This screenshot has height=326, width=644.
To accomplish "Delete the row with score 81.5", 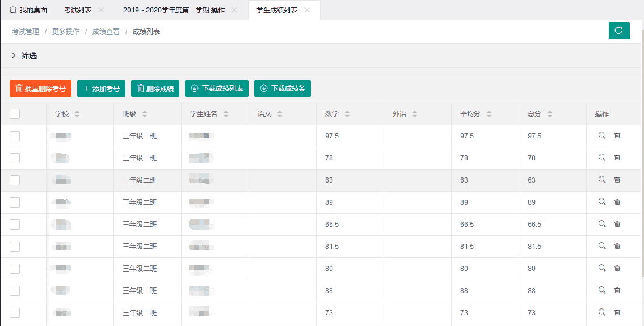I will click(617, 246).
